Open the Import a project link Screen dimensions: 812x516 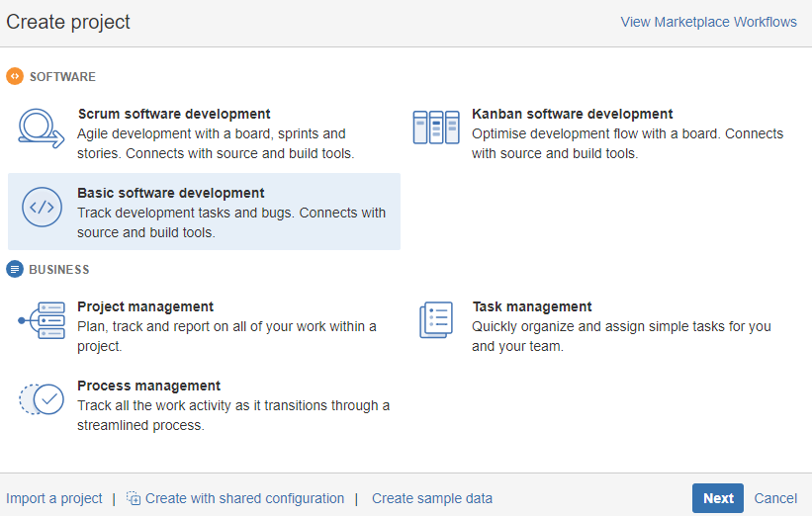[54, 498]
